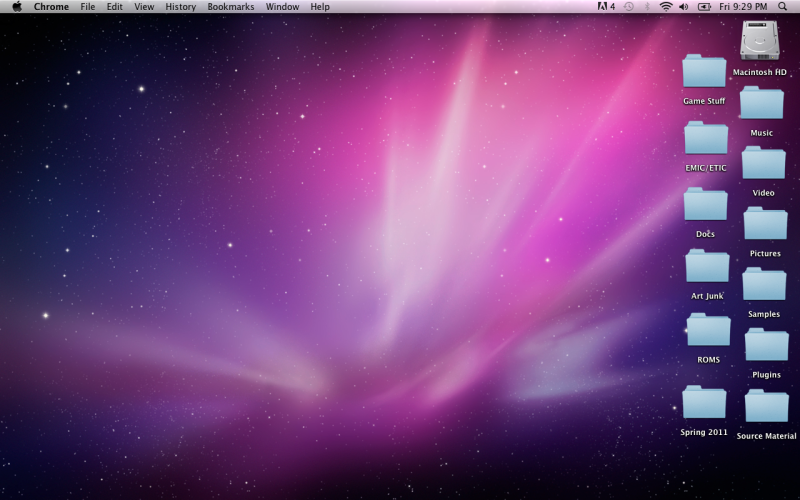800x500 pixels.
Task: Open the Bookmarks menu
Action: point(231,7)
